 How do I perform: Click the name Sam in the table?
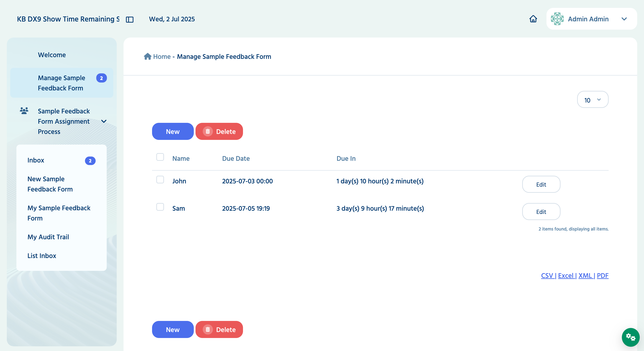click(x=178, y=208)
